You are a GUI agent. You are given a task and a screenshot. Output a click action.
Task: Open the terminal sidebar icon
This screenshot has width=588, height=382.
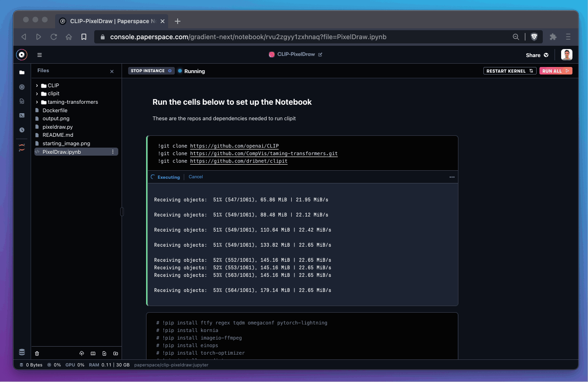22,115
